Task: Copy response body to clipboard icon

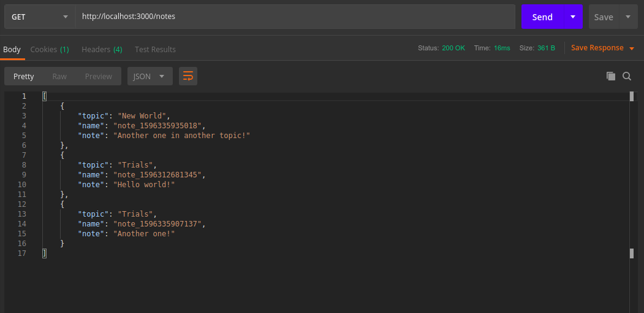Action: click(x=611, y=76)
